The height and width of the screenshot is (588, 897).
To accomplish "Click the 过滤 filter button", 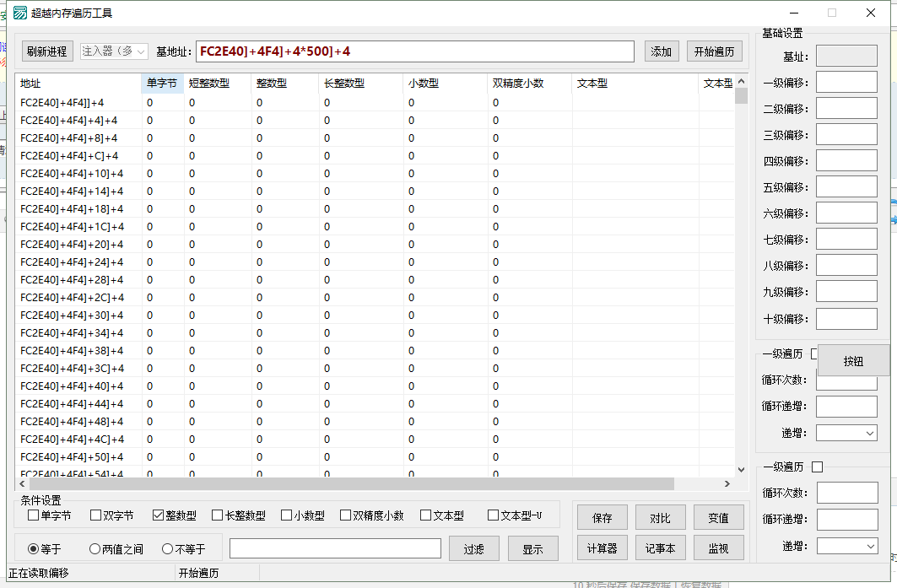I will [473, 549].
